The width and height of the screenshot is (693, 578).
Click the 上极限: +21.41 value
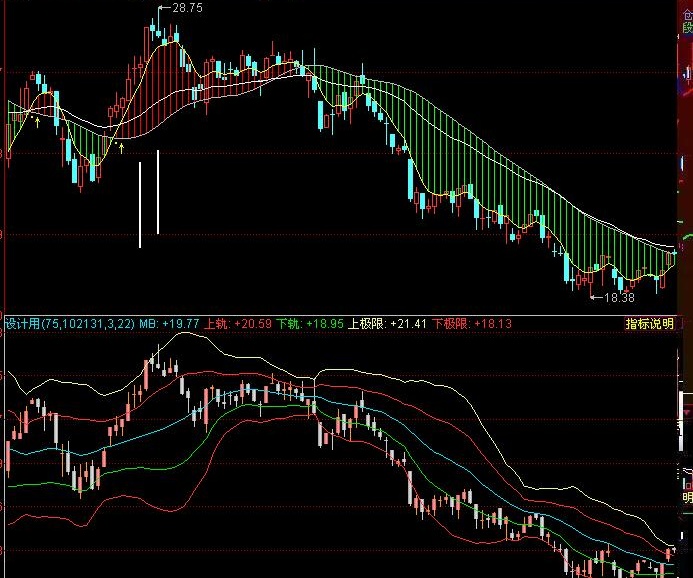pos(387,323)
